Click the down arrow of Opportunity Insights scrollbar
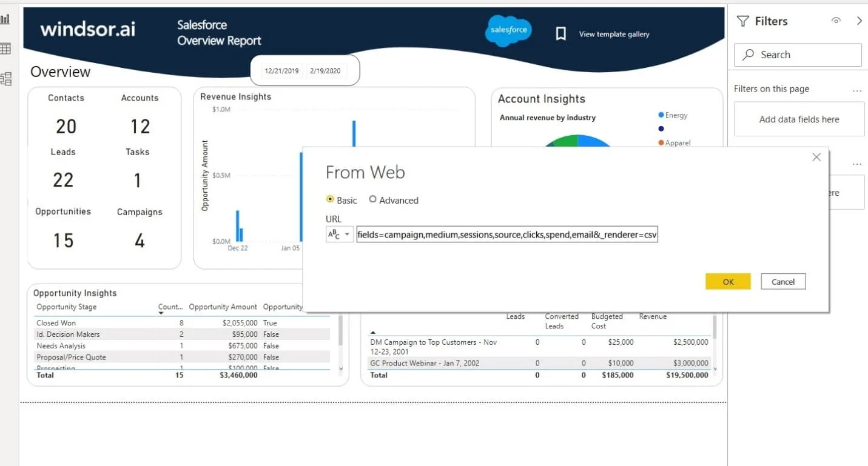868x466 pixels. [x=340, y=368]
